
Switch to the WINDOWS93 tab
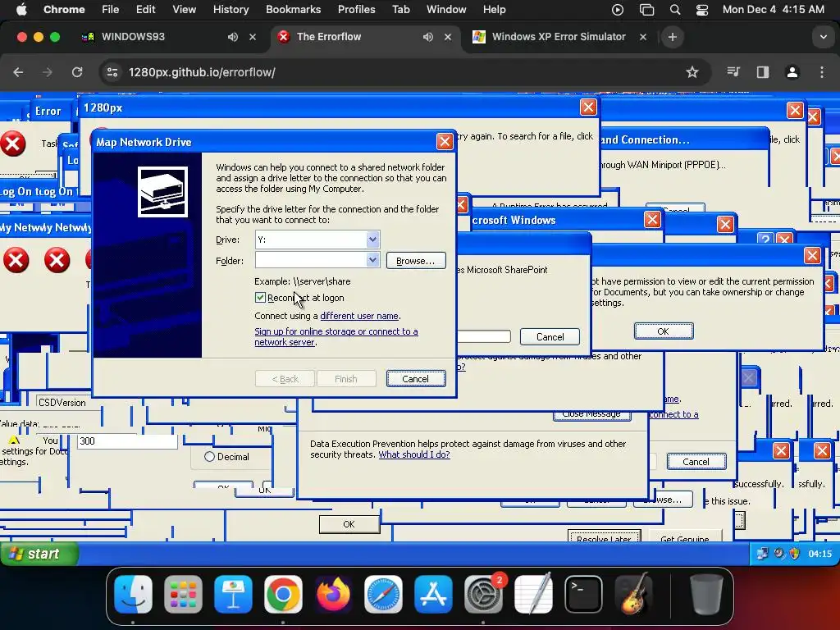[x=133, y=37]
